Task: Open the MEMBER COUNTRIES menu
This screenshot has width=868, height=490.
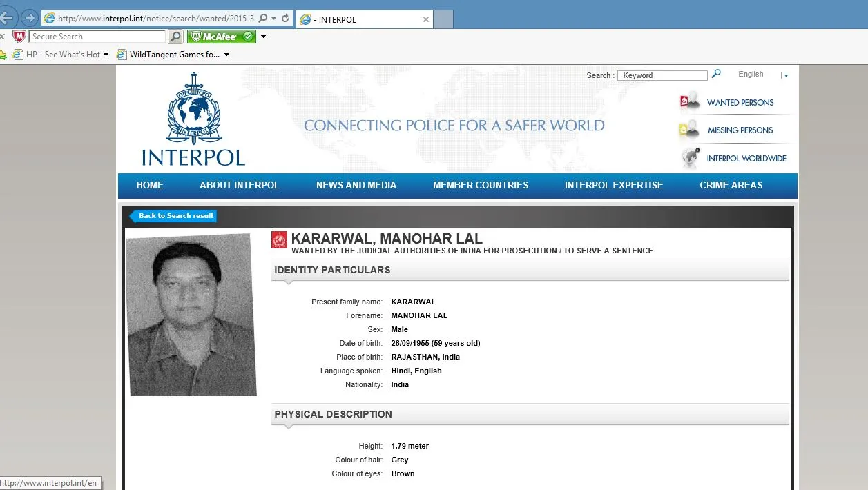Action: click(x=481, y=185)
